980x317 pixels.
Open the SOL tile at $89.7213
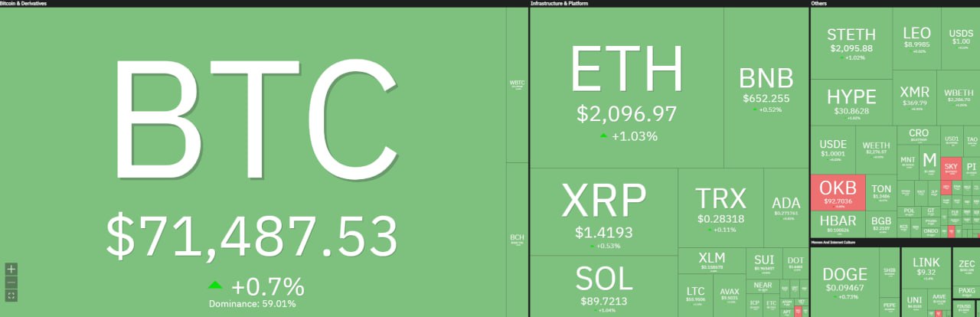point(604,286)
